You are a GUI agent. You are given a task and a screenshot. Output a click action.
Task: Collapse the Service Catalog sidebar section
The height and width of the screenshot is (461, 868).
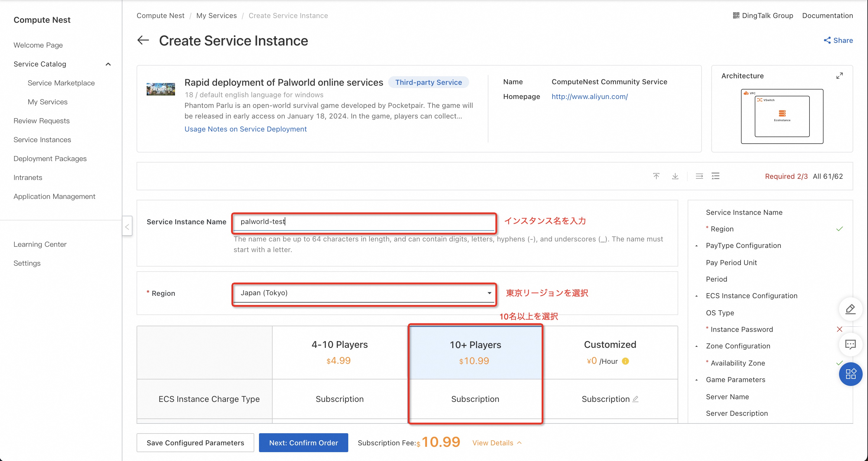(x=108, y=64)
